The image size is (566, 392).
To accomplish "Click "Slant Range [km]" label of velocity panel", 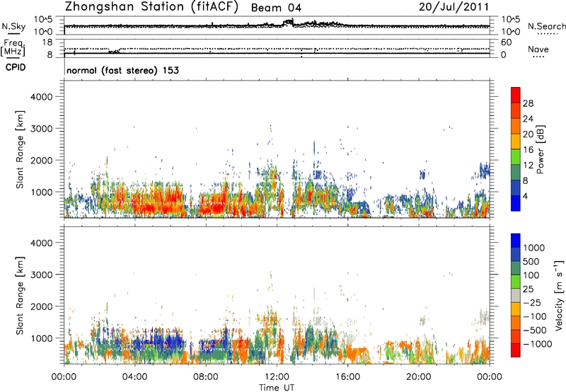I will (x=20, y=295).
